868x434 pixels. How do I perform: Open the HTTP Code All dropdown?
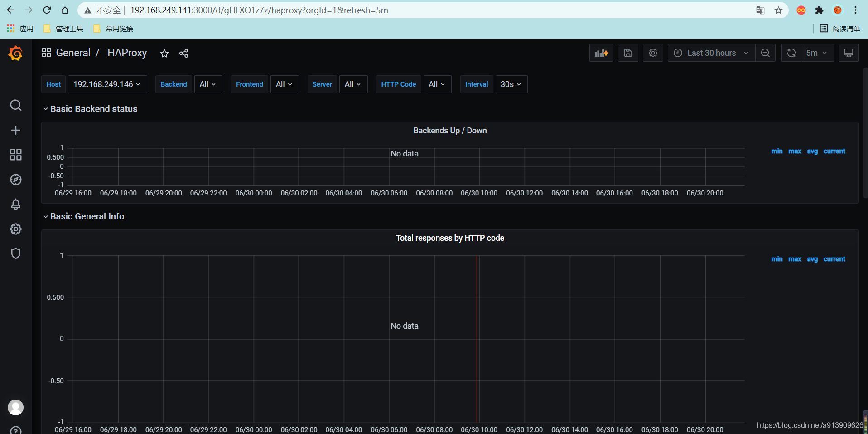(x=437, y=84)
